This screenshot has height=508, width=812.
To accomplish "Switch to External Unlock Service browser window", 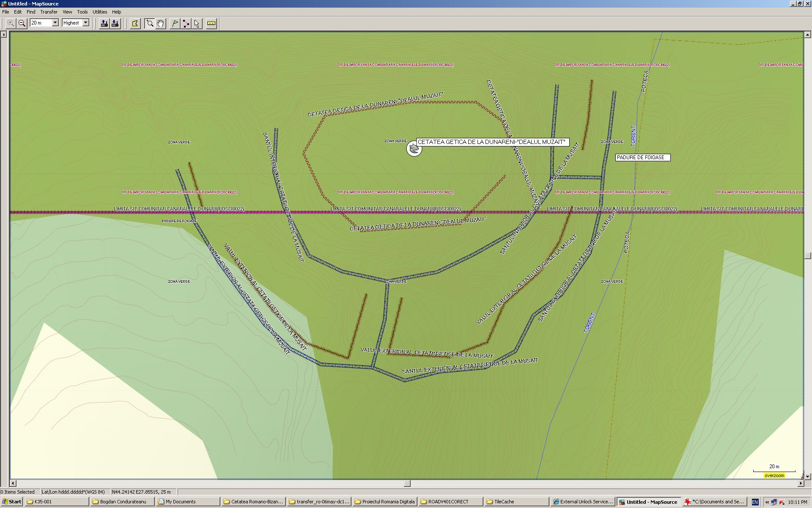I will [x=582, y=502].
